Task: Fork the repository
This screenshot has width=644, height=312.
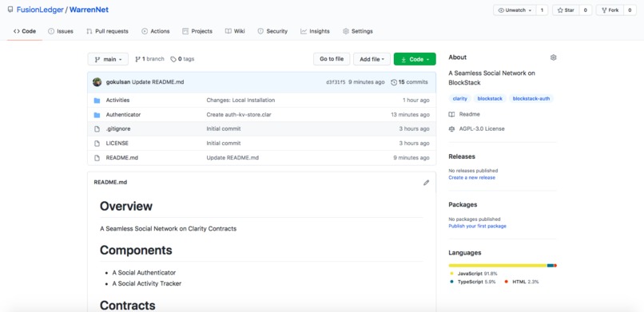Action: pyautogui.click(x=610, y=10)
